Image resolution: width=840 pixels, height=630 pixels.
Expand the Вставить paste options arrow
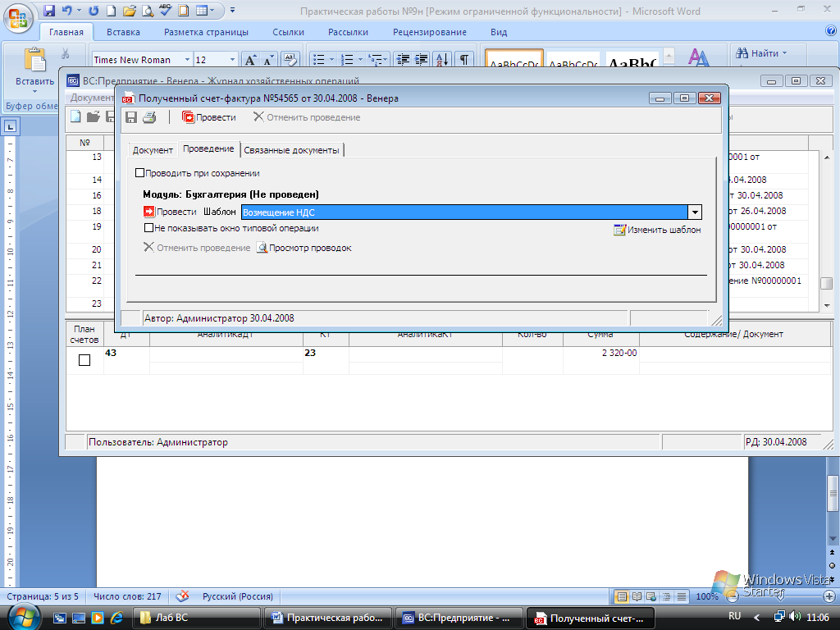[x=34, y=92]
